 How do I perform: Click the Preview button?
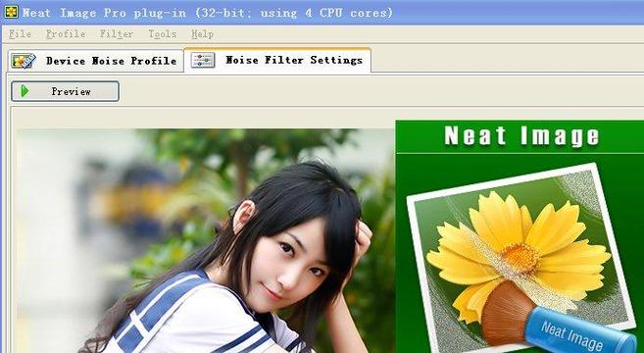pos(66,91)
